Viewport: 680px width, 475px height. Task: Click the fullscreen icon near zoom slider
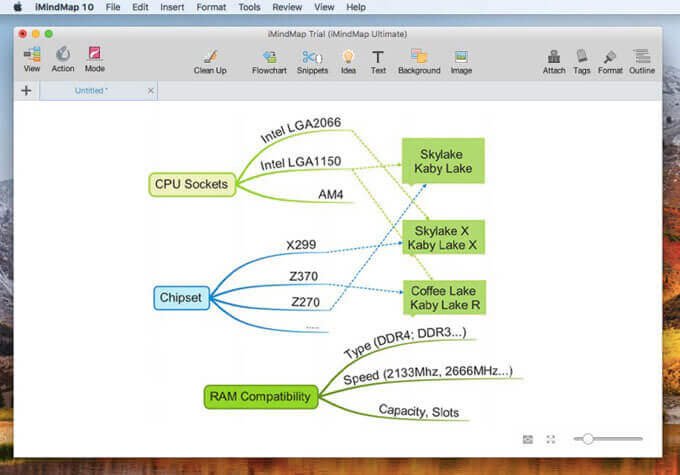(x=551, y=439)
